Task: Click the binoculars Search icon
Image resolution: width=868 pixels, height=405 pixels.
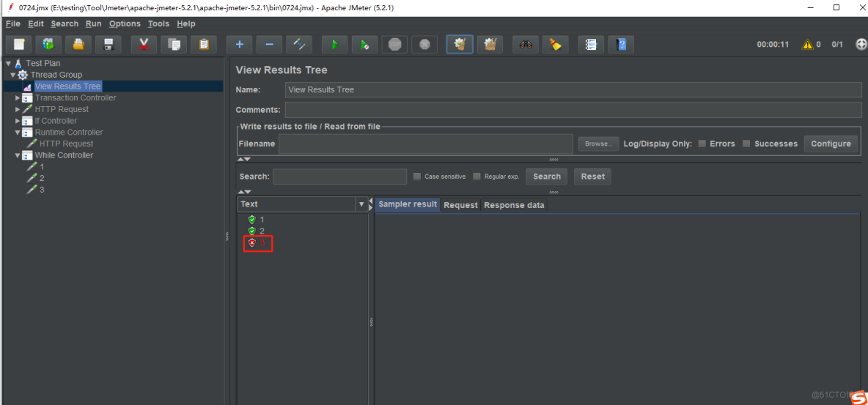Action: pos(526,45)
